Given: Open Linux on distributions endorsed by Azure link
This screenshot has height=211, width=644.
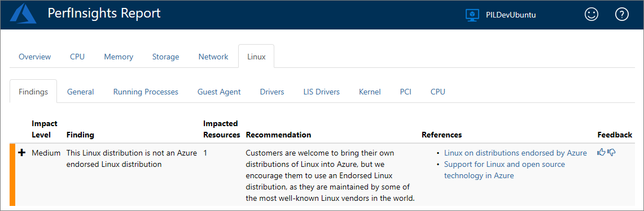Looking at the screenshot, I should 515,153.
